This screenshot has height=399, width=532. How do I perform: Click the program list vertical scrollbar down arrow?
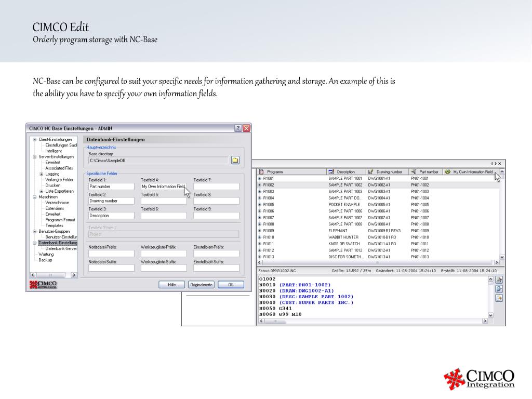tap(502, 257)
